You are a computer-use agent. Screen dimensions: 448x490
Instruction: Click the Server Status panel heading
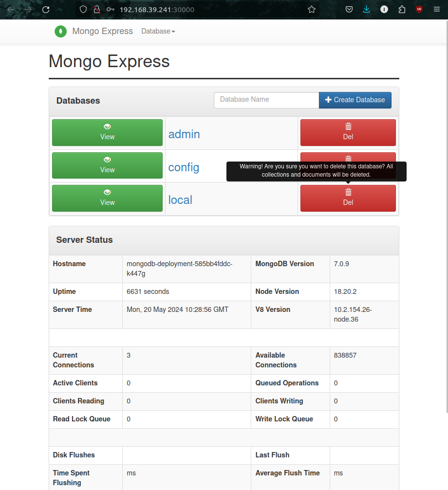coord(84,240)
